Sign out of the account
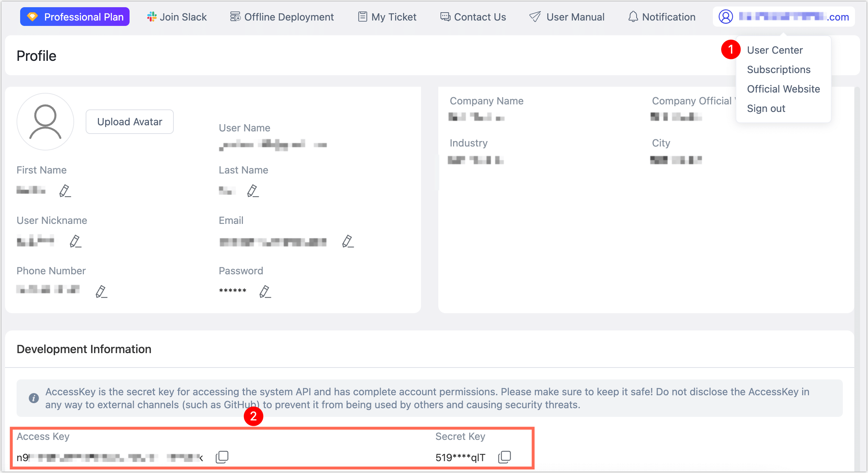Screen dimensions: 868x473 click(x=766, y=108)
